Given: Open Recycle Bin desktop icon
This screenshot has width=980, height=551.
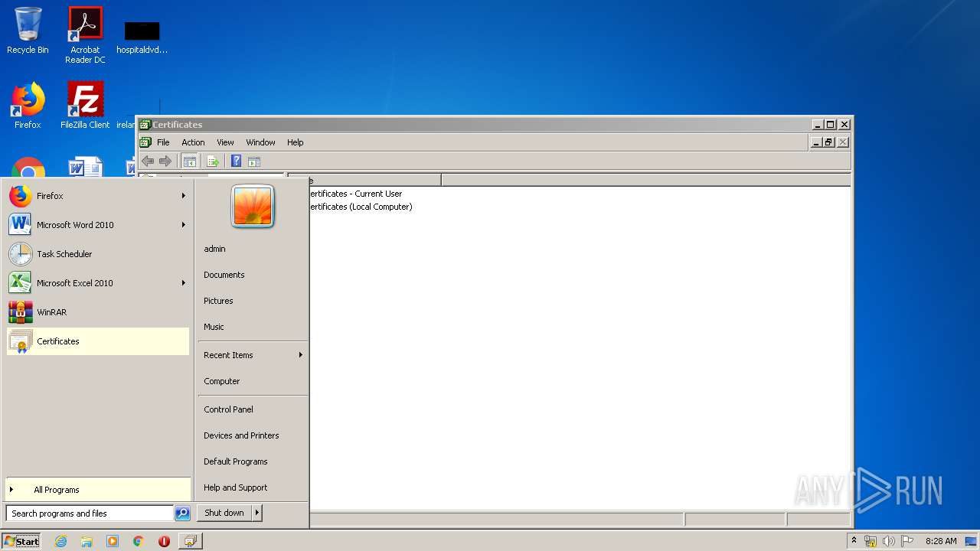Looking at the screenshot, I should (28, 31).
